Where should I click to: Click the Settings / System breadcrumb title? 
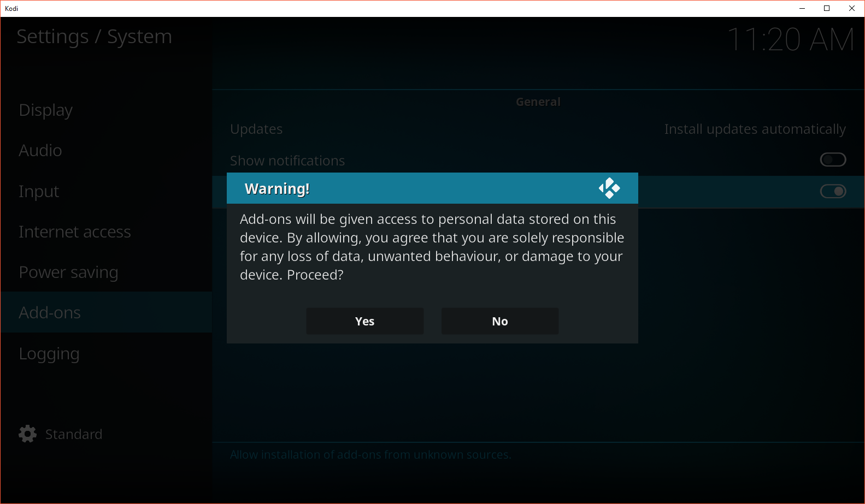pyautogui.click(x=94, y=37)
